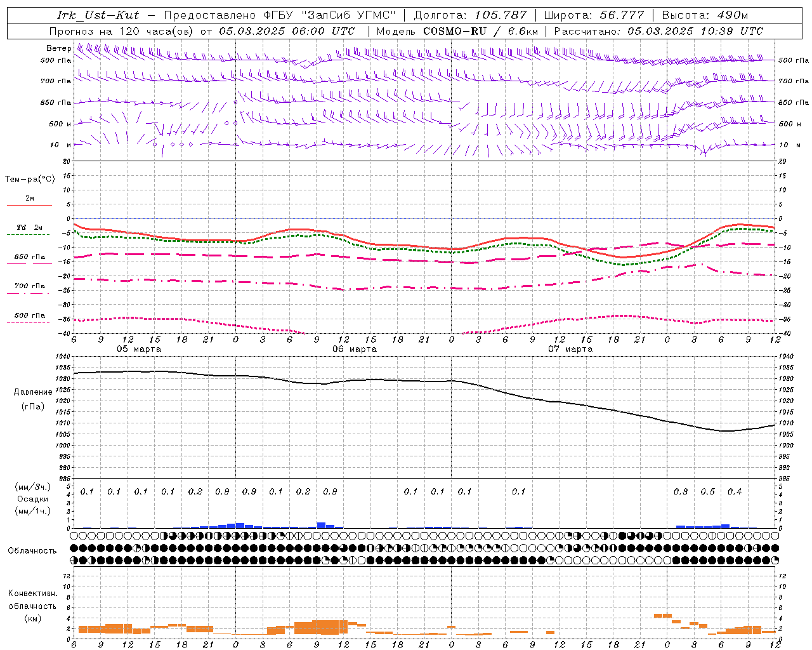
Task: Click the latitude value Широта: 56.777
Action: [x=594, y=15]
